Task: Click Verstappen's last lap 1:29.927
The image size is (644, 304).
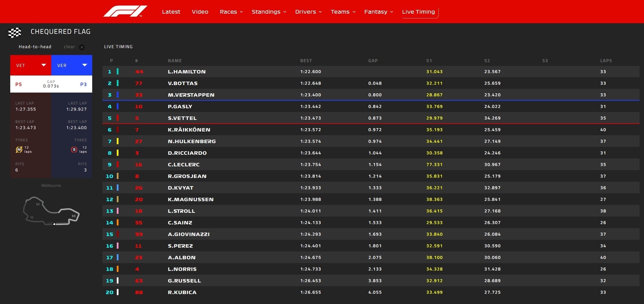Action: (76, 109)
